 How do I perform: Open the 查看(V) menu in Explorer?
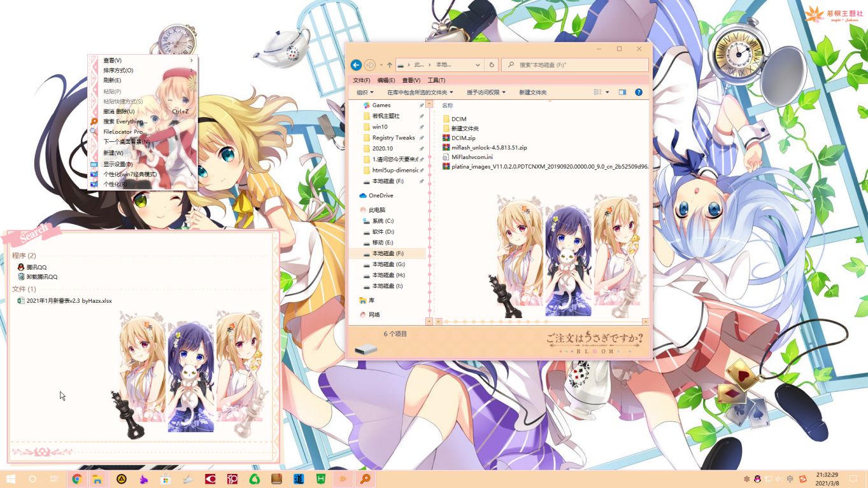tap(411, 80)
